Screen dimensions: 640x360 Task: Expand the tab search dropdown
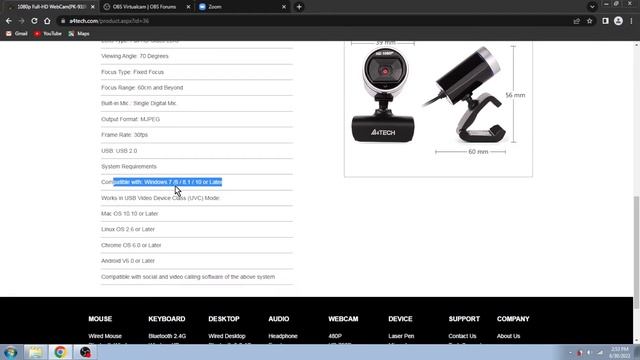coord(592,7)
